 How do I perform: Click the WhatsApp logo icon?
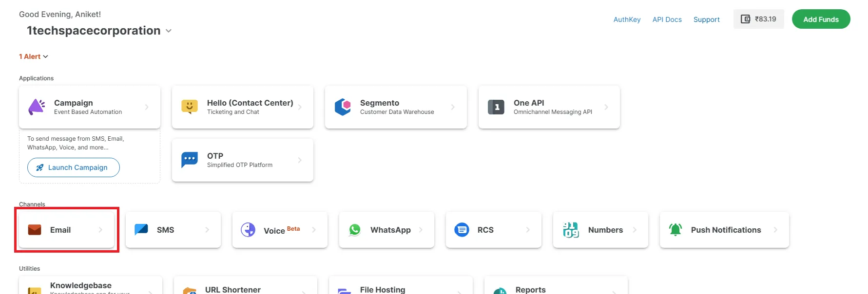tap(355, 230)
